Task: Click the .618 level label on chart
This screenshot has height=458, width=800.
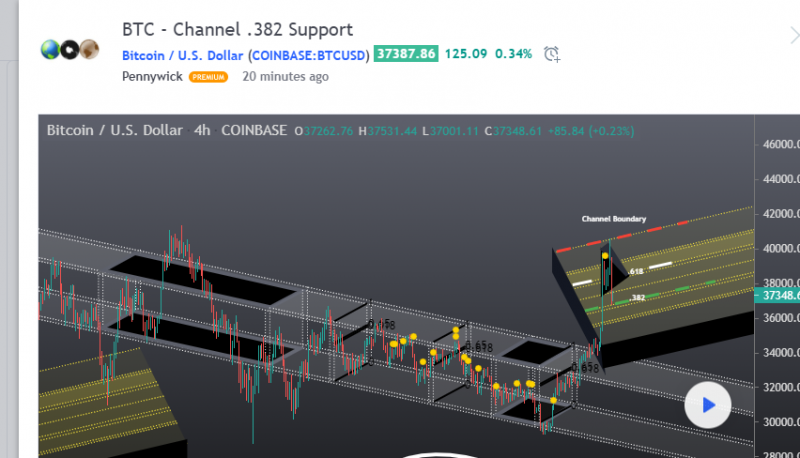Action: pyautogui.click(x=636, y=271)
